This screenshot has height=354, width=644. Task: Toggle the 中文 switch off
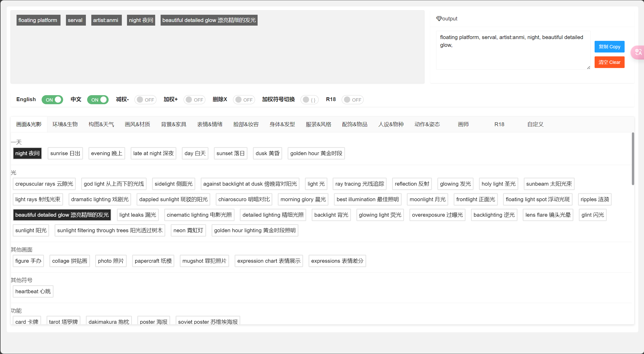98,100
